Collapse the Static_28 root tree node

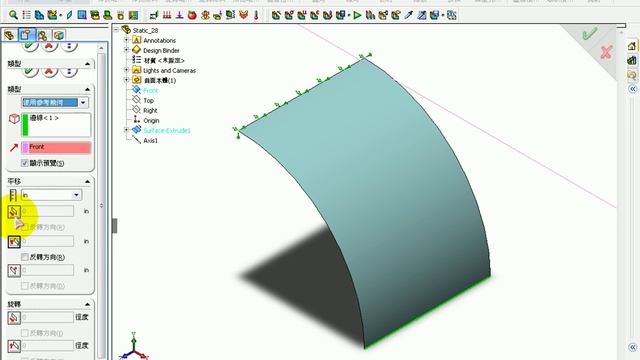pyautogui.click(x=116, y=30)
